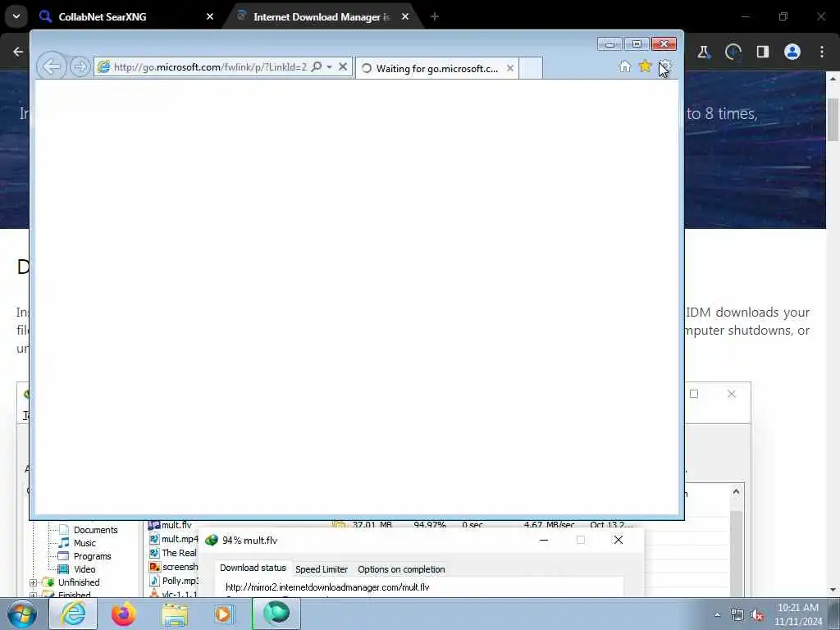This screenshot has width=840, height=630.
Task: Open a new tab in Internet Explorer
Action: (531, 69)
